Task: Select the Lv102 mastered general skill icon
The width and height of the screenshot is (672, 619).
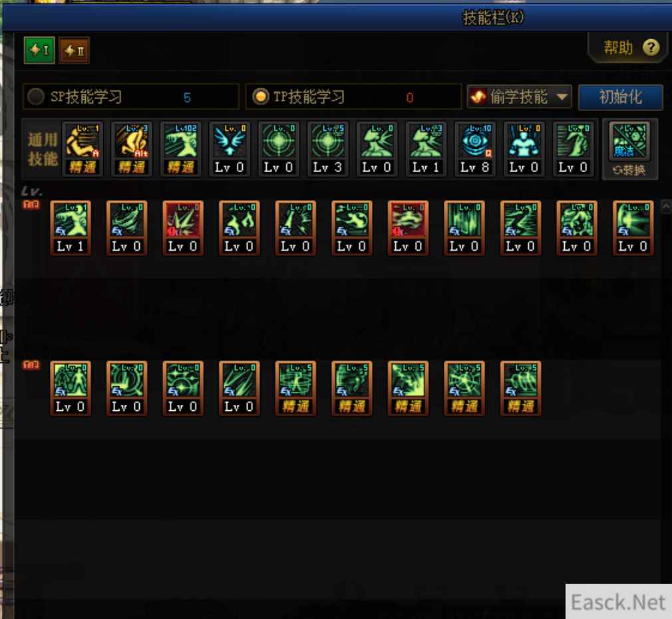Action: coord(180,149)
